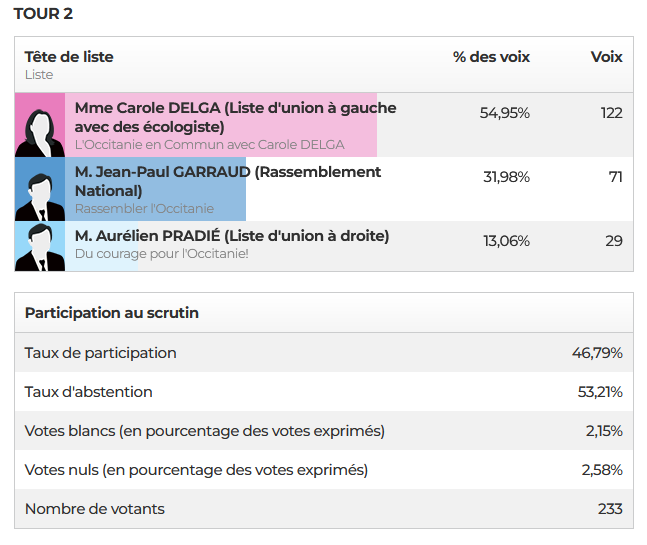Click the 'Participation au scrutin' header
Screen dimensions: 647x545
pos(112,313)
